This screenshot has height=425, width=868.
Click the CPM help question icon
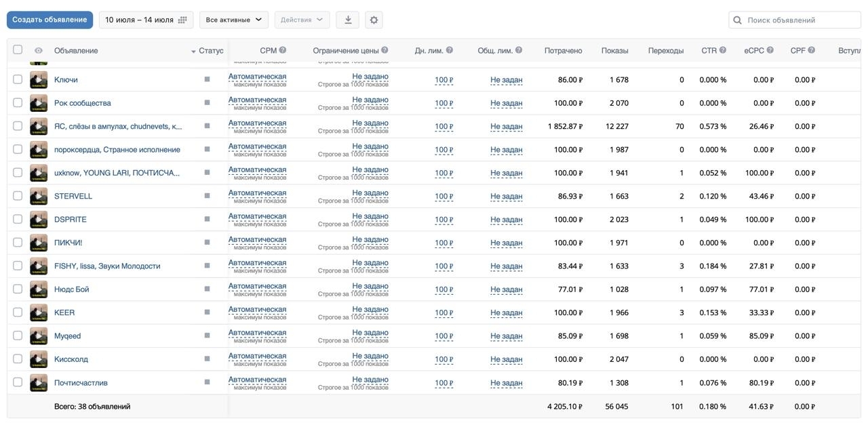click(x=283, y=50)
